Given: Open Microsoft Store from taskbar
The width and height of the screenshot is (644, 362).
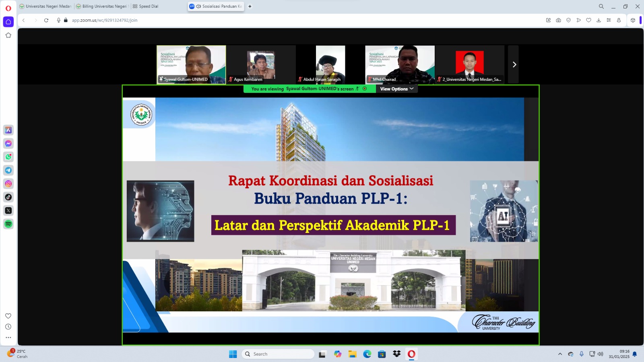Looking at the screenshot, I should click(382, 354).
